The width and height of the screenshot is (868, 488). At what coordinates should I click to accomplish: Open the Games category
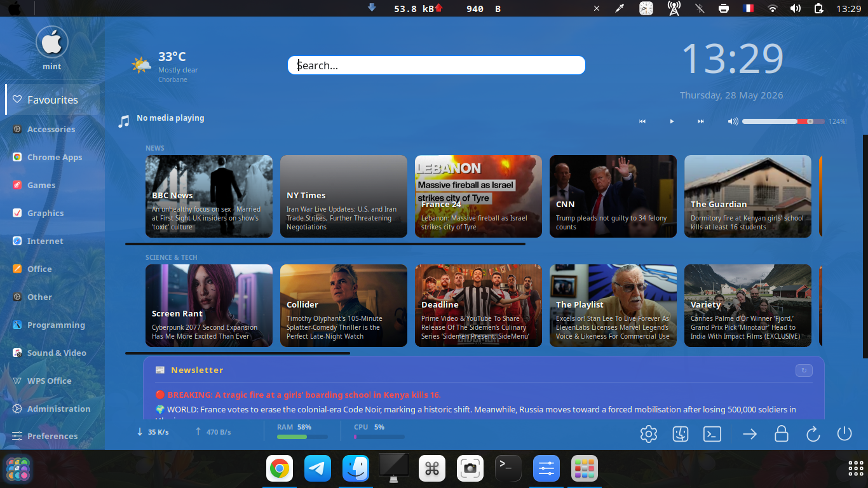click(x=53, y=185)
